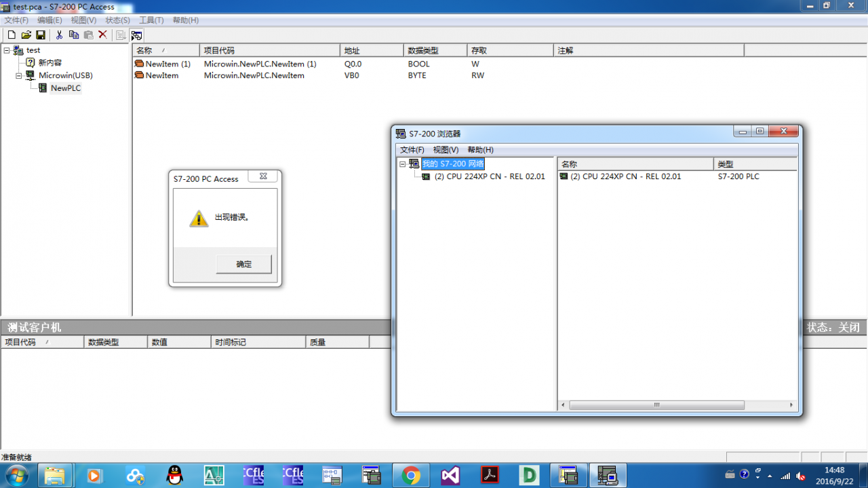The image size is (868, 488).
Task: Open Adobe Reader from the taskbar
Action: click(x=490, y=476)
